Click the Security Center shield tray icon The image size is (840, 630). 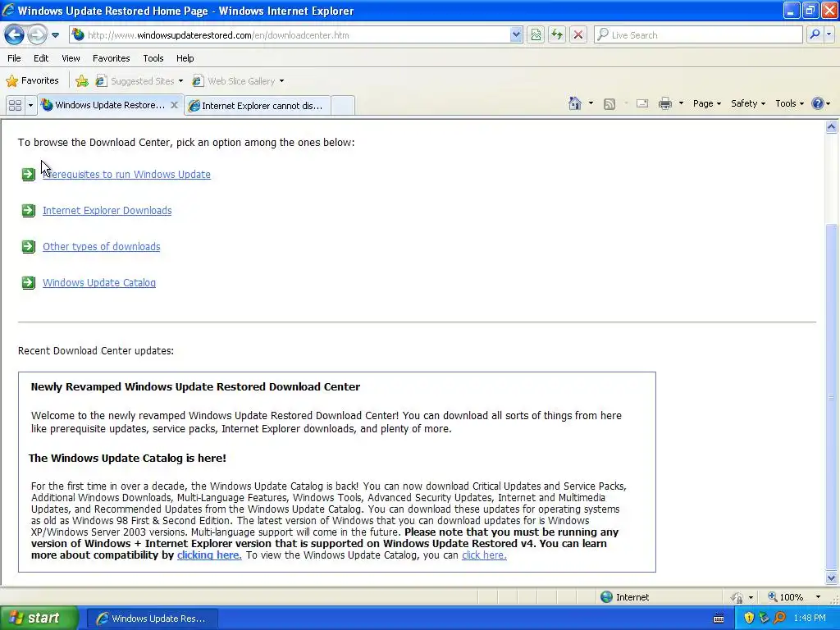pos(749,619)
